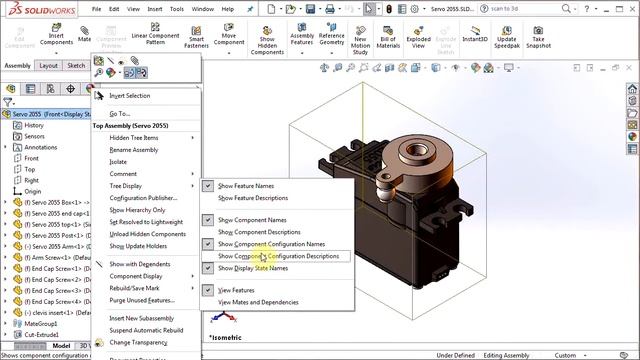Screen dimensions: 640x360
Task: Start a New Motion Study
Action: coord(360,40)
